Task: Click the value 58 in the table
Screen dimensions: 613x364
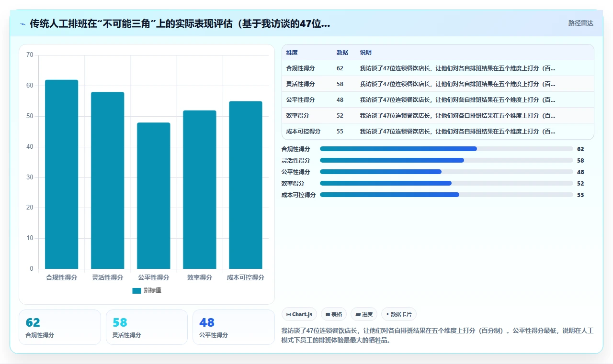Action: [340, 84]
